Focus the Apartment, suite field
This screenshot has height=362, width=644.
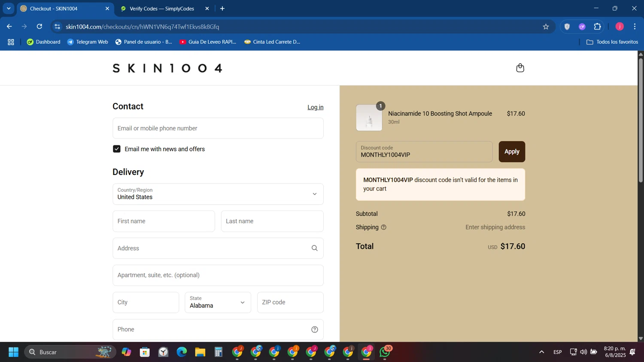click(218, 275)
